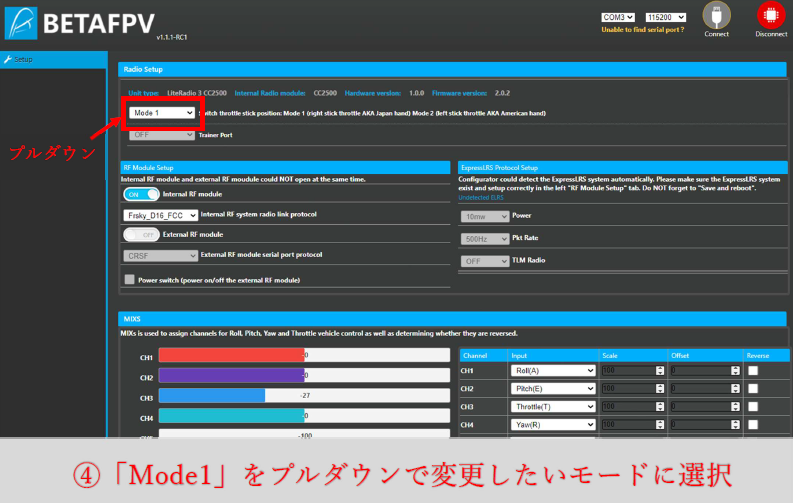This screenshot has height=503, width=793.
Task: Check the CH3 Reverse checkbox
Action: coord(753,406)
